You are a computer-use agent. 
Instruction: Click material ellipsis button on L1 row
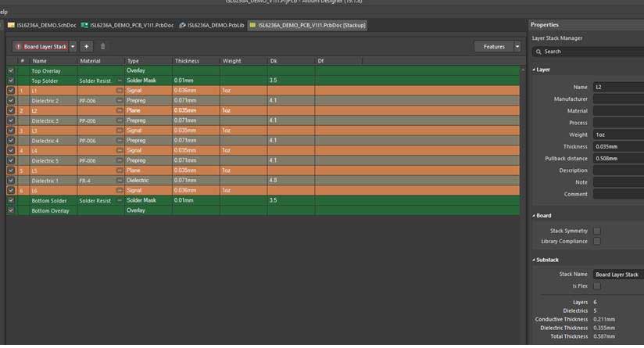coord(120,91)
